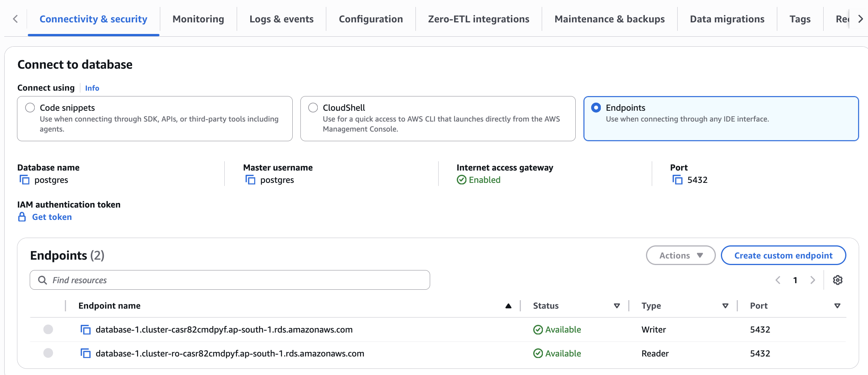Copy the port number 5432
868x375 pixels.
[x=678, y=180]
